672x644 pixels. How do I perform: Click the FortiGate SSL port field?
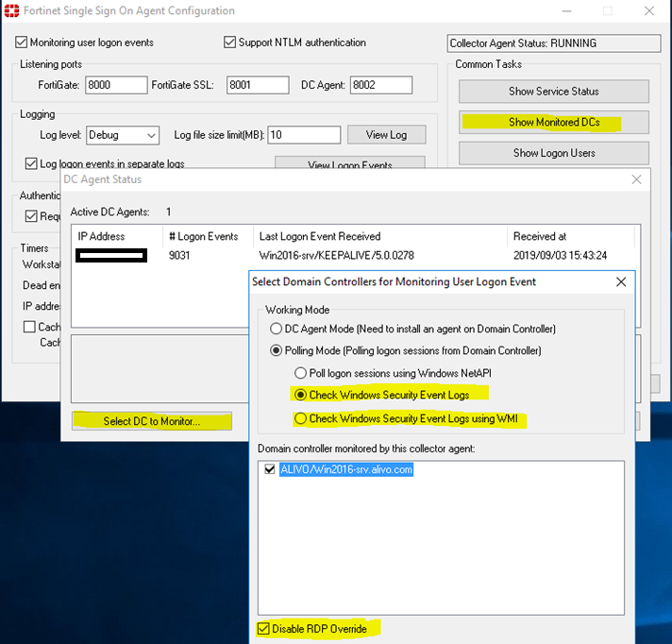[x=258, y=85]
